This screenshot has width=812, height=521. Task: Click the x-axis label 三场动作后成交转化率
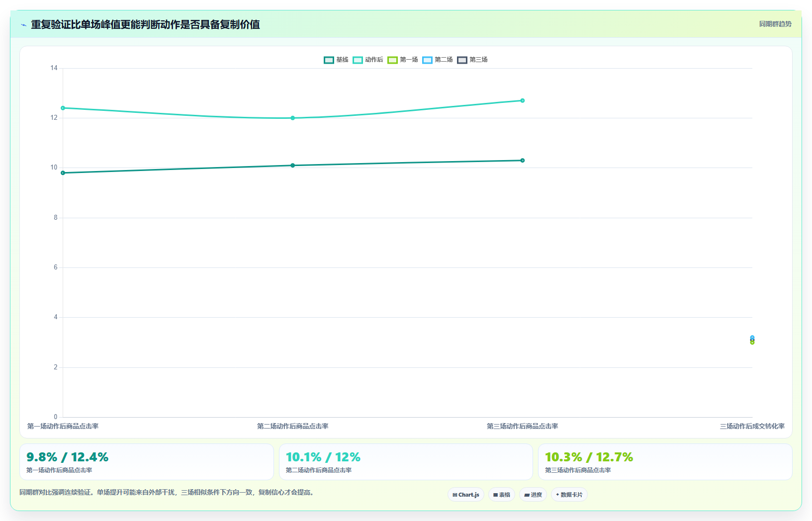click(x=752, y=426)
